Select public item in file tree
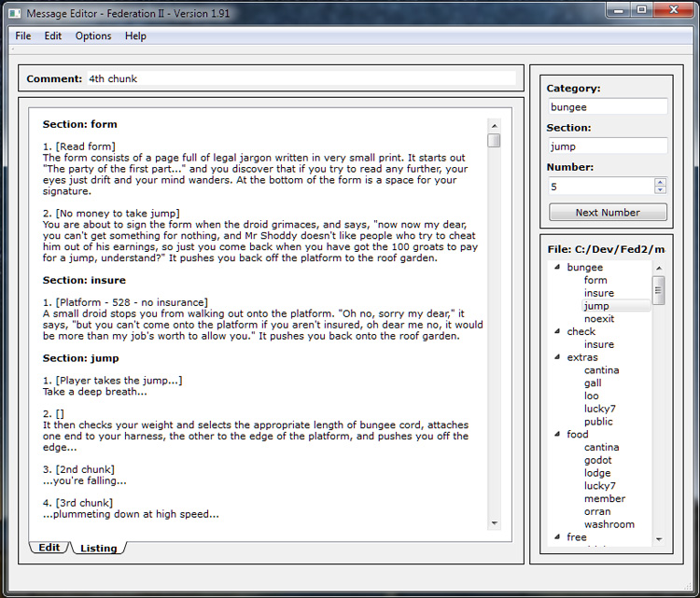The width and height of the screenshot is (700, 598). click(x=598, y=422)
